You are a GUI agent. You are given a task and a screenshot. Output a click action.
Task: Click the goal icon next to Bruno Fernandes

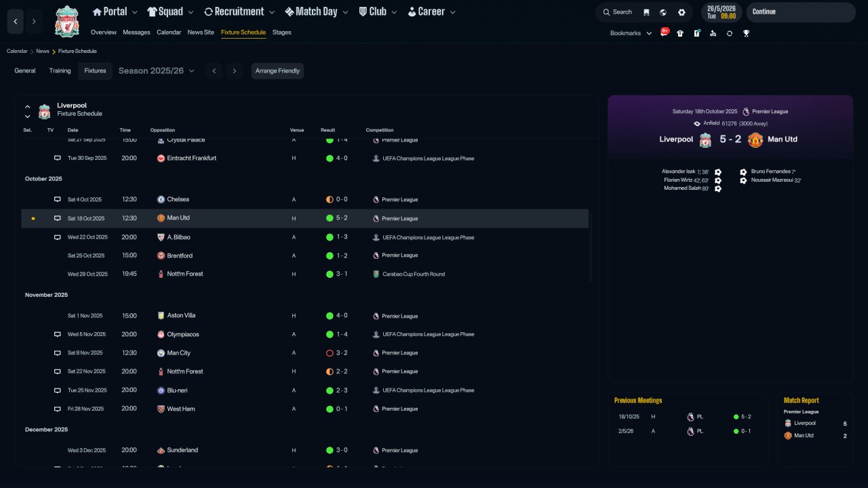click(743, 172)
